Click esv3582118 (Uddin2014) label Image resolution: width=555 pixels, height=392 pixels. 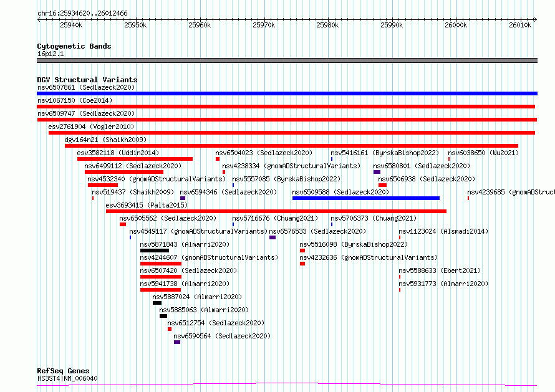(x=118, y=153)
